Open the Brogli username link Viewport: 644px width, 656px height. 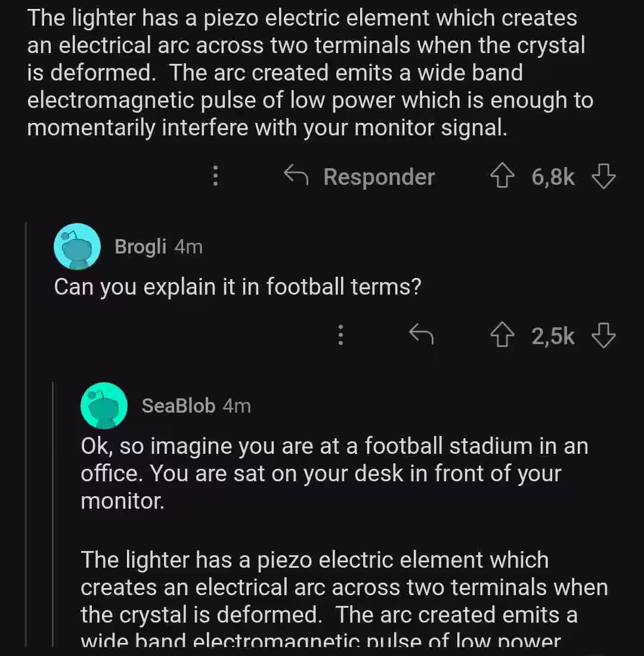[141, 246]
